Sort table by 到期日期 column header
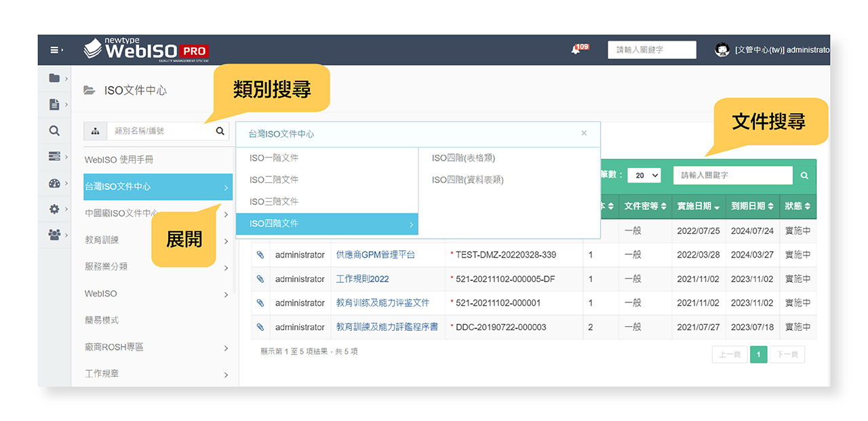The width and height of the screenshot is (868, 421). click(752, 206)
